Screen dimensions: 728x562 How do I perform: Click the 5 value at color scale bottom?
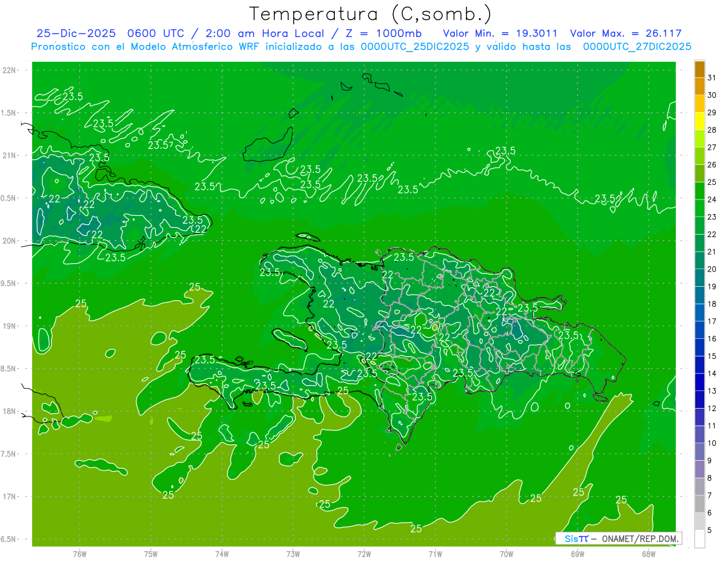pos(709,530)
